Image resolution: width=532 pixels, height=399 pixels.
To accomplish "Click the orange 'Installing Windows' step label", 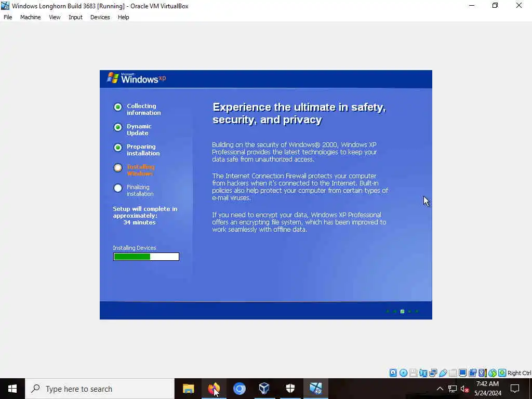I will pyautogui.click(x=140, y=170).
